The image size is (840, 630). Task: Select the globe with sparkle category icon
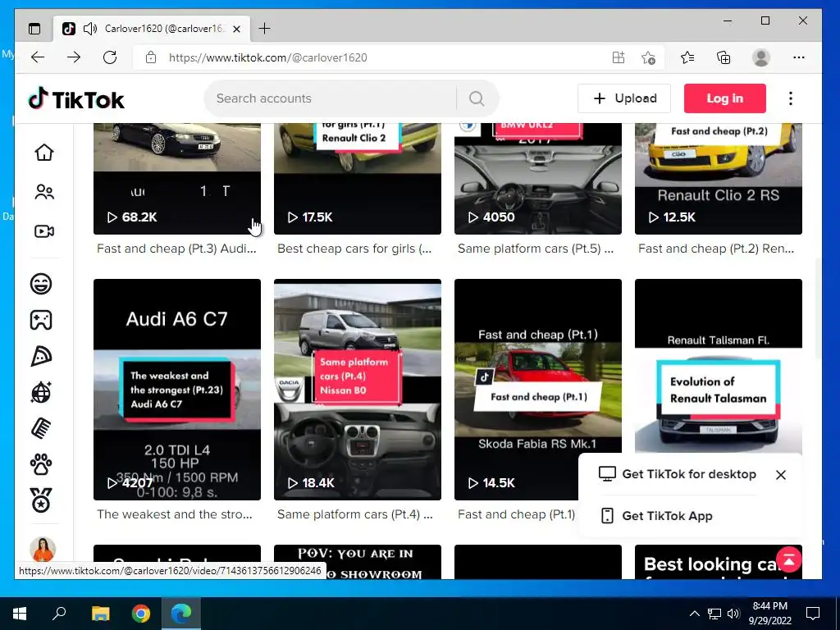click(x=41, y=393)
